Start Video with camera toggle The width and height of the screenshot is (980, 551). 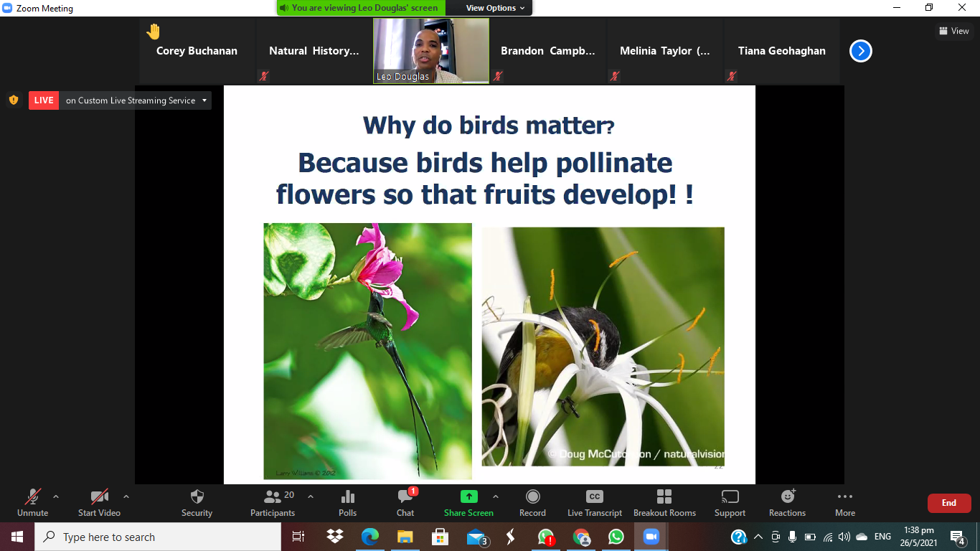pos(99,502)
